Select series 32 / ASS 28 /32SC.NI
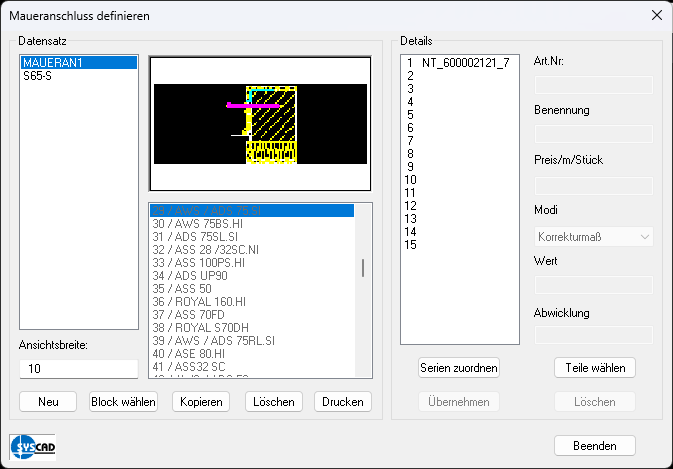673x469 pixels. (x=252, y=250)
